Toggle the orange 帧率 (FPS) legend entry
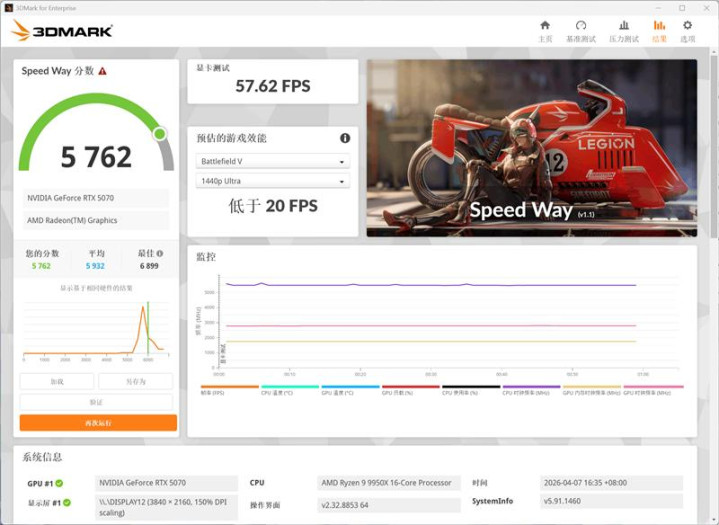This screenshot has height=525, width=719. click(229, 390)
